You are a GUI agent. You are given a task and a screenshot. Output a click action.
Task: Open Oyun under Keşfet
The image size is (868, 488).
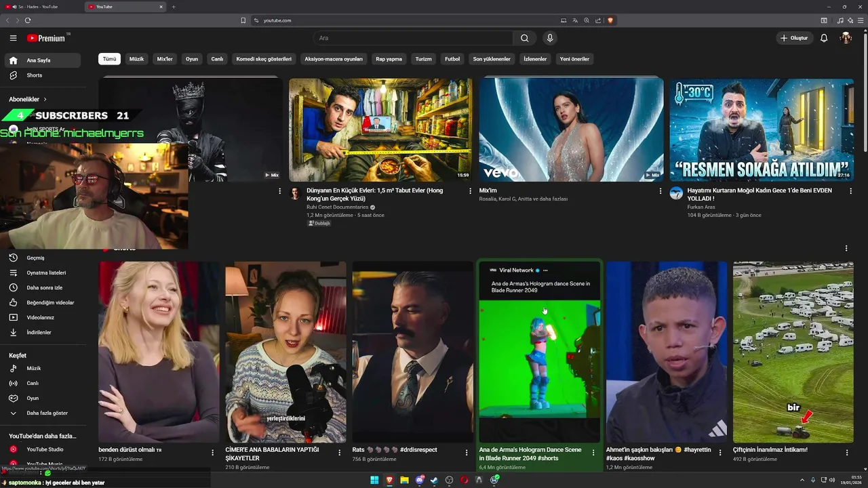(43, 398)
